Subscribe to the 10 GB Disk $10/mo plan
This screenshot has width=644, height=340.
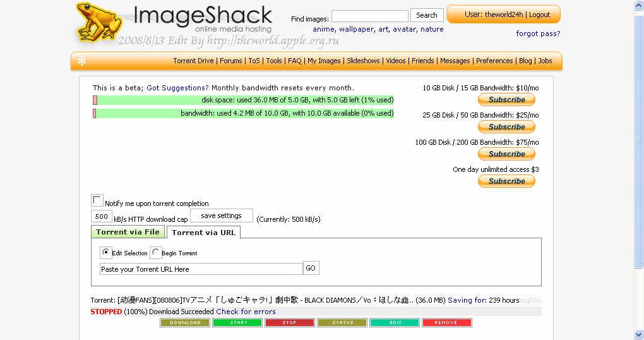[506, 100]
